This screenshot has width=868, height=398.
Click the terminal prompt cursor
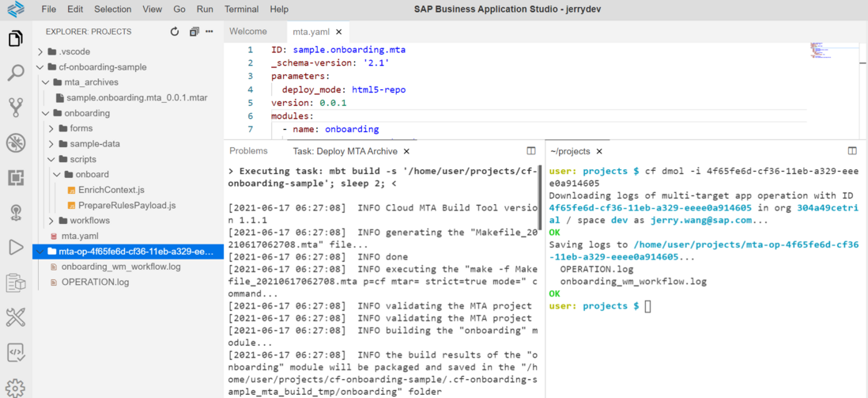648,306
